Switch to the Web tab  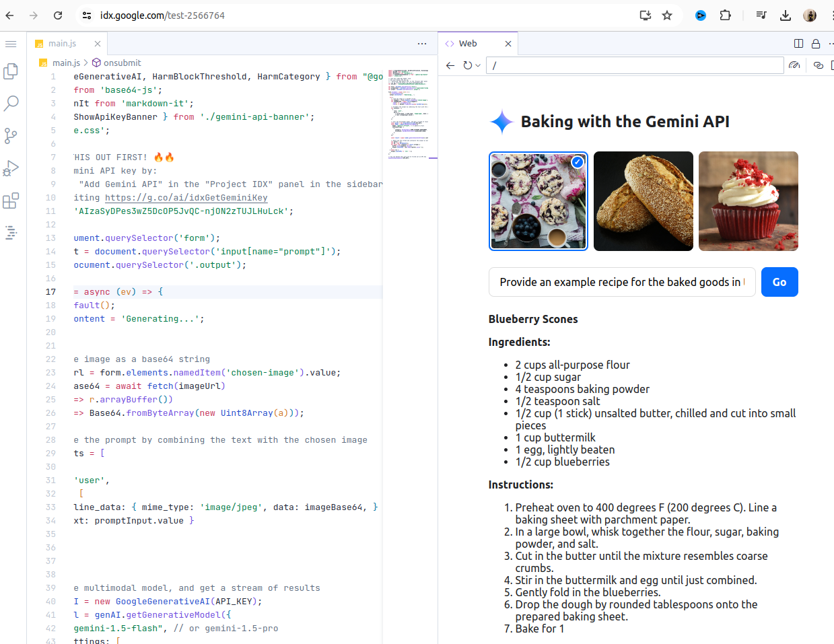pos(467,43)
